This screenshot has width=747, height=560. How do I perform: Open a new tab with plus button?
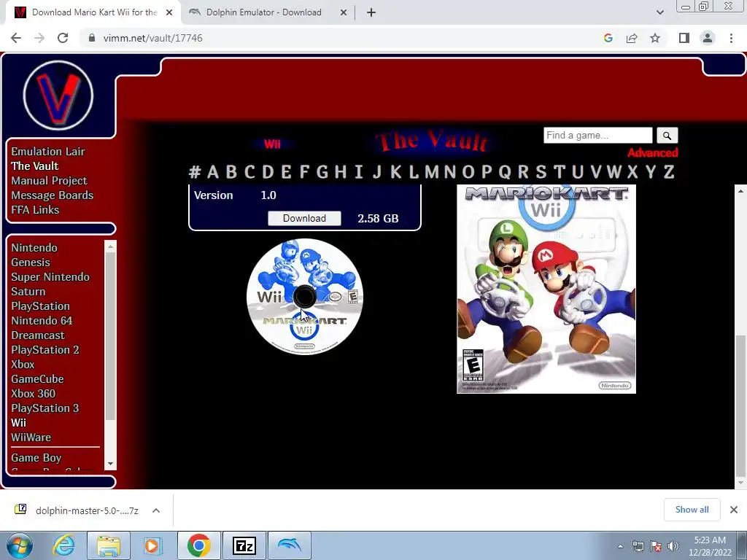pos(371,12)
